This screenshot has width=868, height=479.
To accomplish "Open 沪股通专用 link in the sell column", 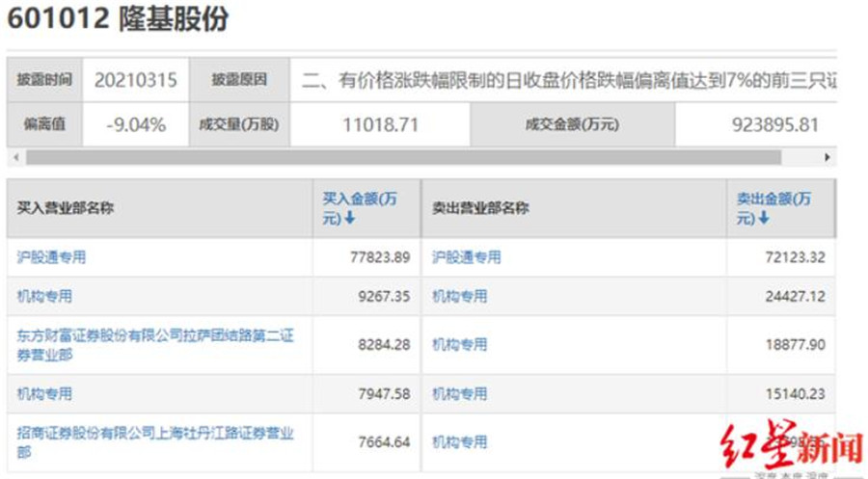I will tap(467, 257).
